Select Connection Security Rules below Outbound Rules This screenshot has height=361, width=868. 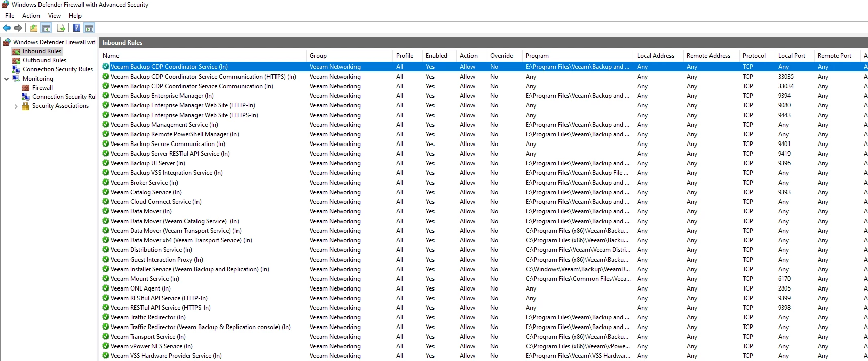point(58,69)
